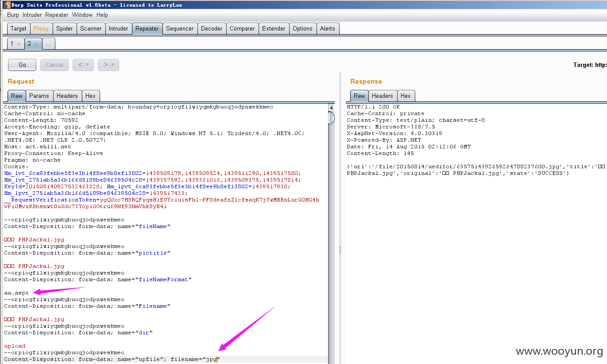607x364 pixels.
Task: Click the request scrollbar up arrow
Action: coord(332,107)
